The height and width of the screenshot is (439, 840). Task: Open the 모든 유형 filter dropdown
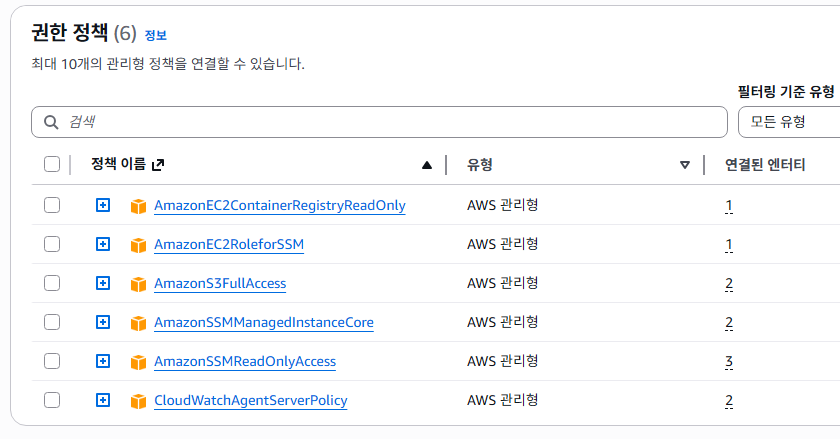(x=789, y=122)
